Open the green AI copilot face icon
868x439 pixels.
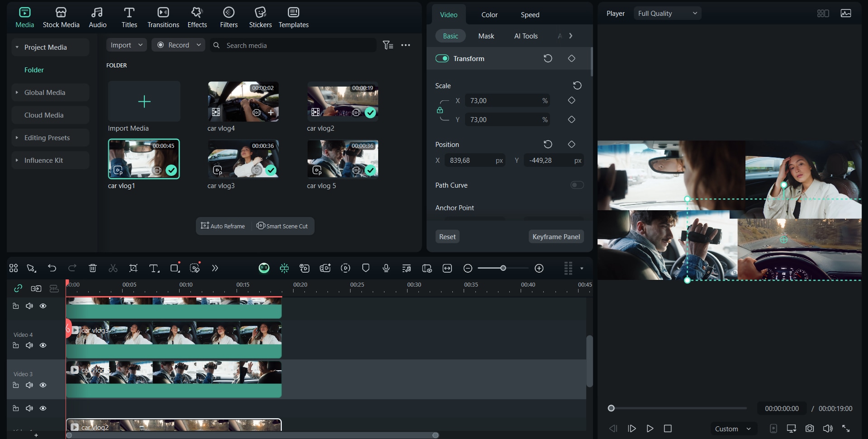(264, 268)
